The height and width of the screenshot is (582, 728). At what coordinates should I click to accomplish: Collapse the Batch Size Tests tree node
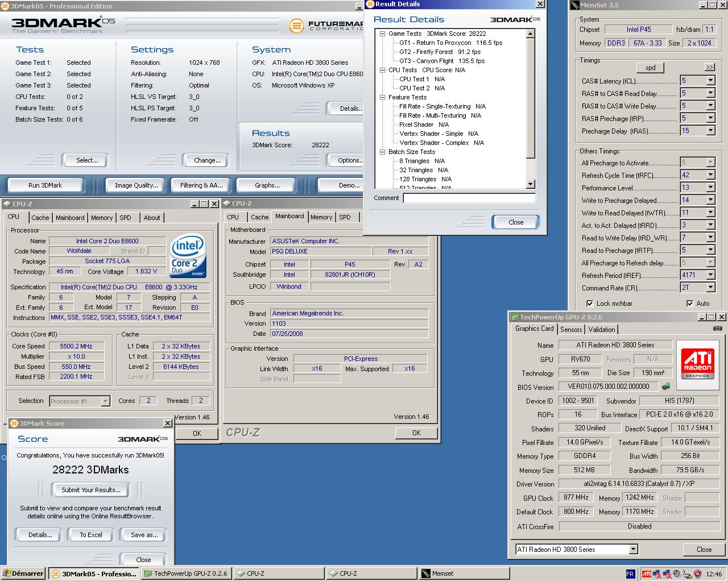coord(383,152)
